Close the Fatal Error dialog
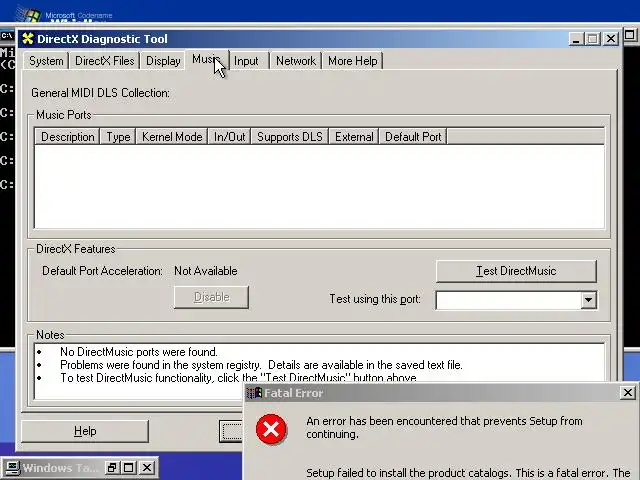This screenshot has width=640, height=480. (627, 393)
